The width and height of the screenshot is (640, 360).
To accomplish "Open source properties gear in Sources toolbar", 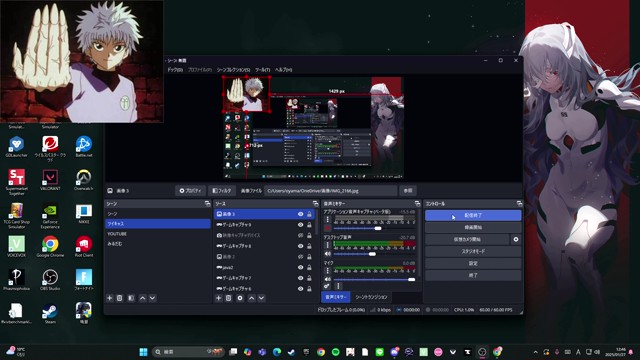I will click(240, 298).
